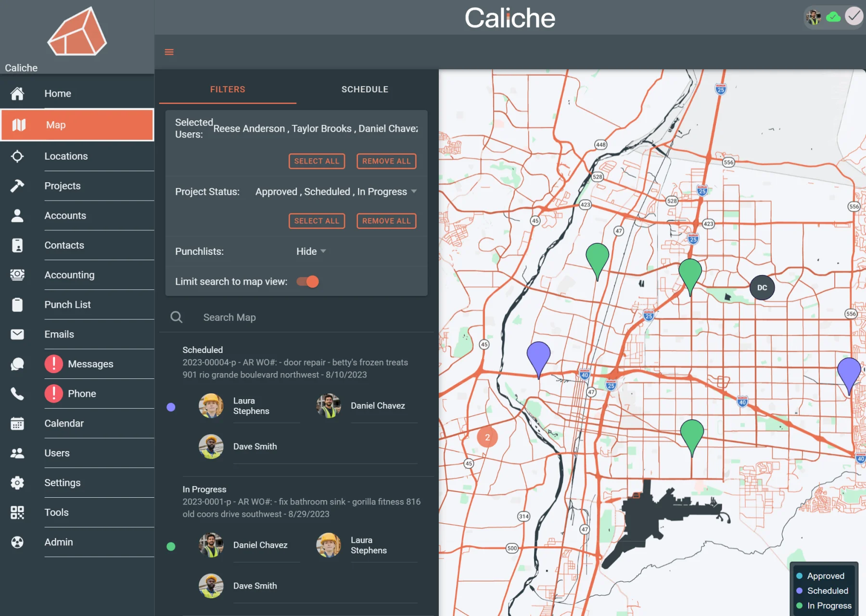Click the dark DC marker on the map
Viewport: 866px width, 616px height.
(x=762, y=288)
